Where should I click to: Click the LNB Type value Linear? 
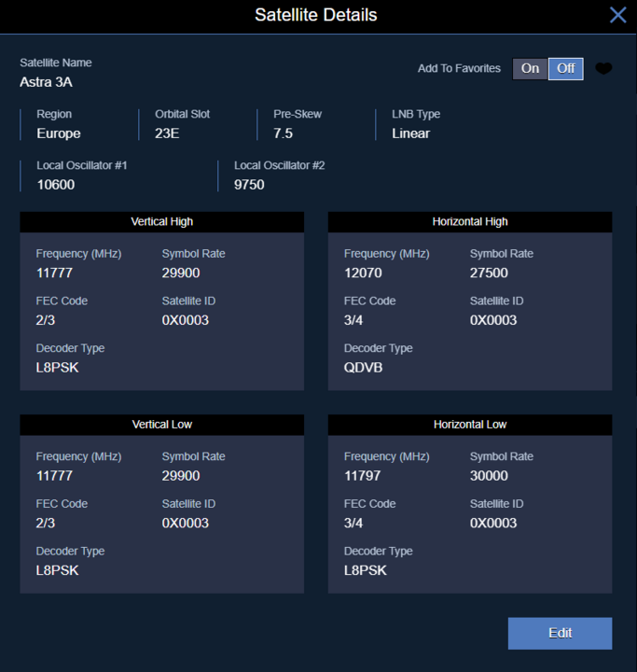coord(410,133)
